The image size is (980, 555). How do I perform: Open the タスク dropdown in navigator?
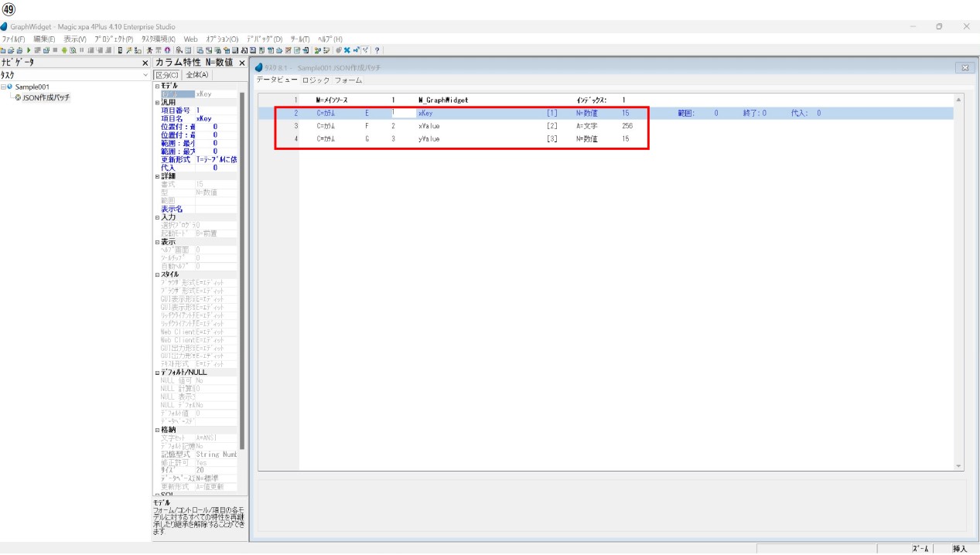[x=145, y=75]
